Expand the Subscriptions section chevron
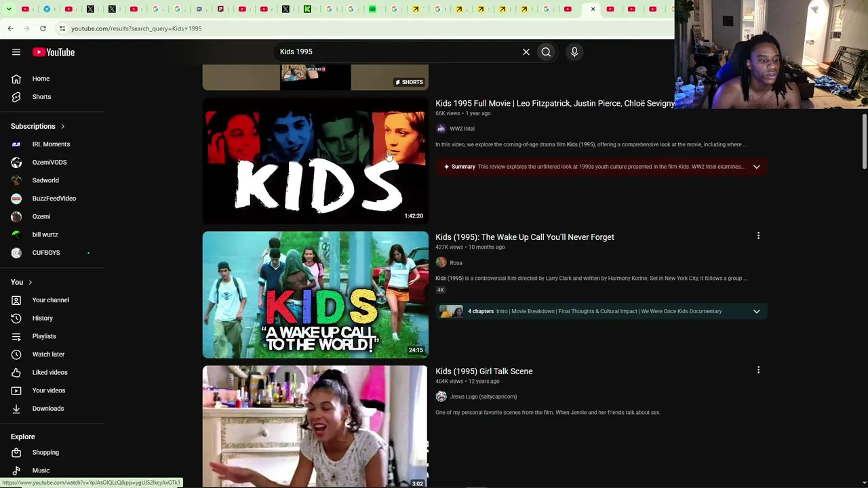The width and height of the screenshot is (868, 488). [62, 127]
